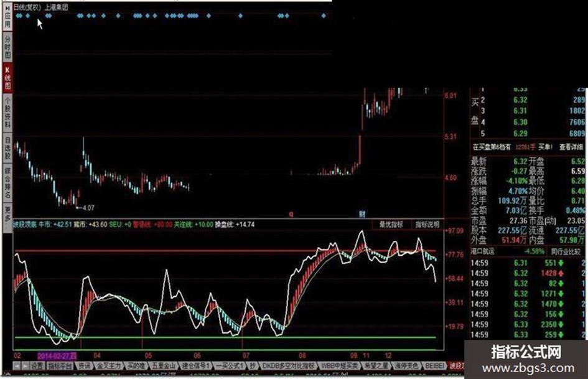588x379 pixels.
Task: Switch to the 分时图 sidebar tab
Action: (7, 47)
